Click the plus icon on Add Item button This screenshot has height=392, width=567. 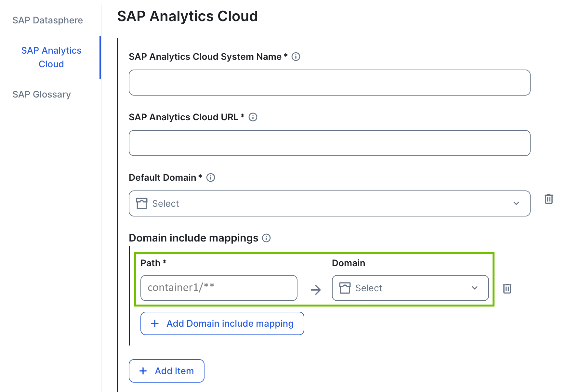[x=143, y=371]
